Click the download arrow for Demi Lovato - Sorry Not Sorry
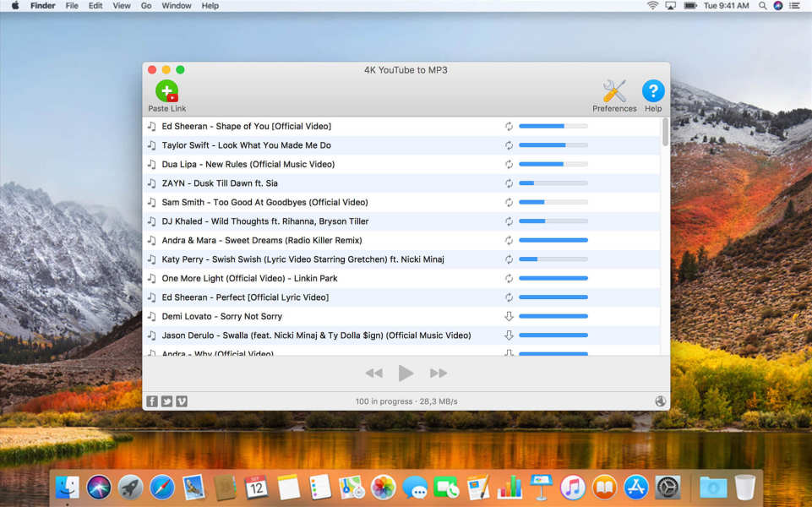 pyautogui.click(x=509, y=316)
